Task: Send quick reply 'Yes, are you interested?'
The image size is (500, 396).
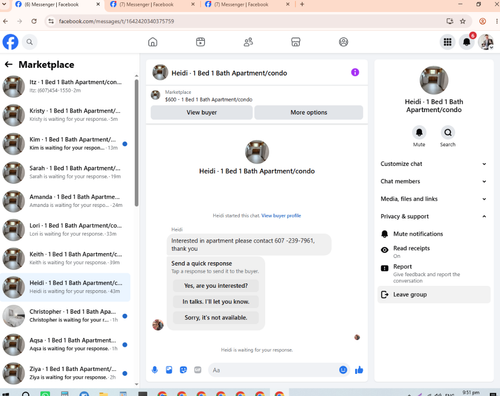Action: 216,286
